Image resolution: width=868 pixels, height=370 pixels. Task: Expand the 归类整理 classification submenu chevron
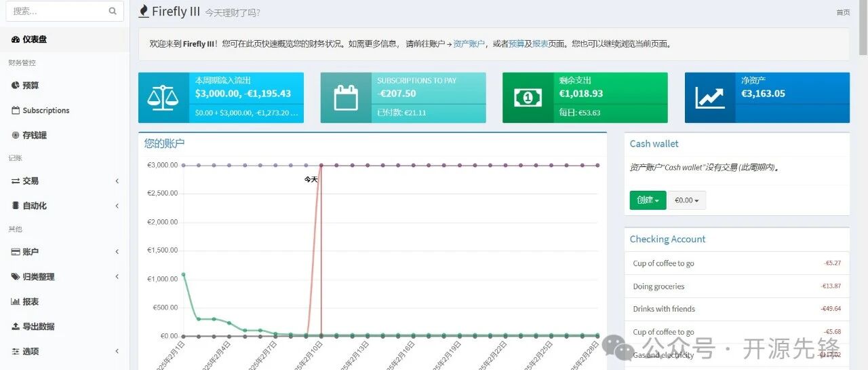(x=117, y=277)
